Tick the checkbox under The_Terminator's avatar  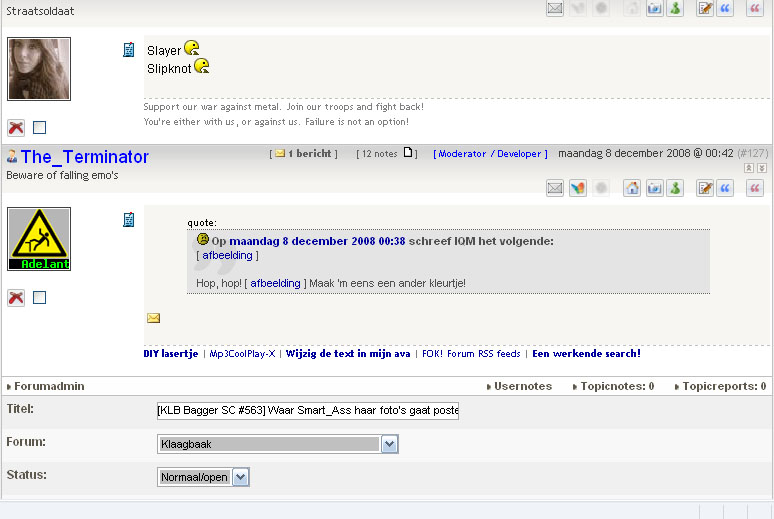pos(39,298)
